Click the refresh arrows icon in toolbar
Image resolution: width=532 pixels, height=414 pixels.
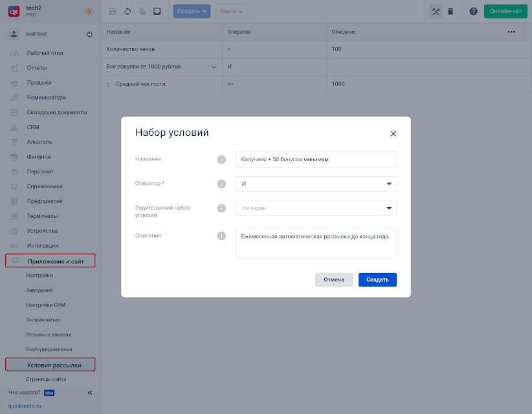pos(127,11)
